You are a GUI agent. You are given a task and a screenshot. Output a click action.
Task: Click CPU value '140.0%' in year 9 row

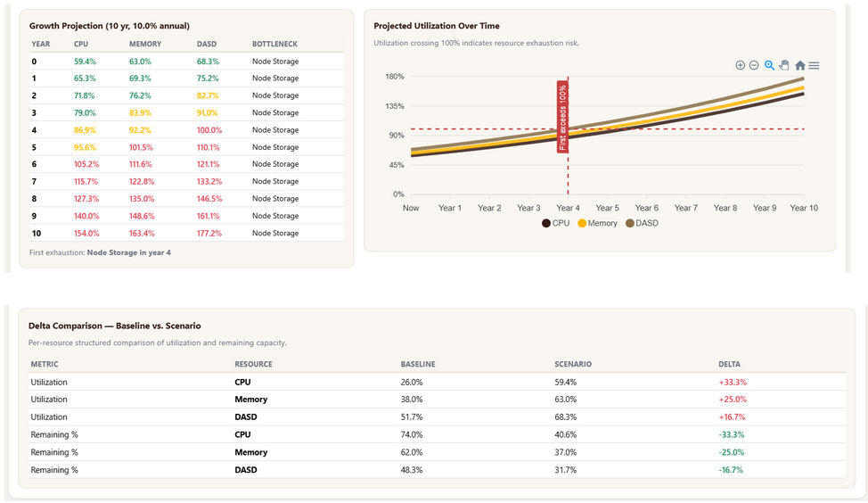click(86, 216)
